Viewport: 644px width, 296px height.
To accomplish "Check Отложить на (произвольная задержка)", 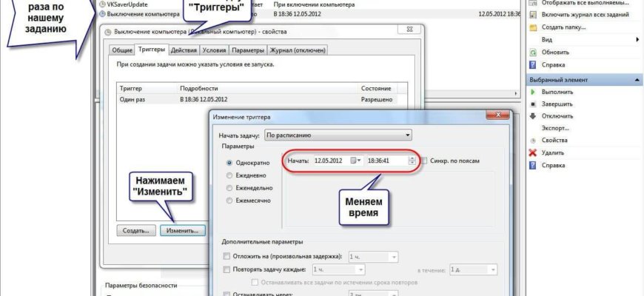I will pos(227,257).
